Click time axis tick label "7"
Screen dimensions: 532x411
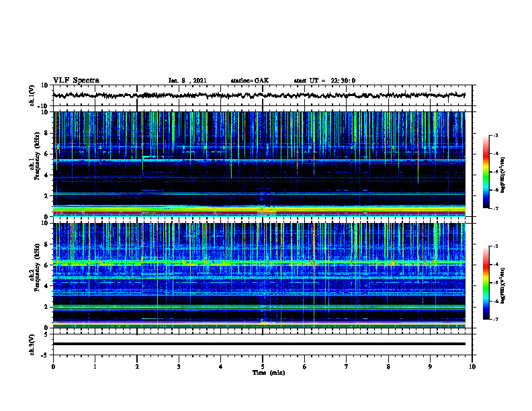click(347, 367)
